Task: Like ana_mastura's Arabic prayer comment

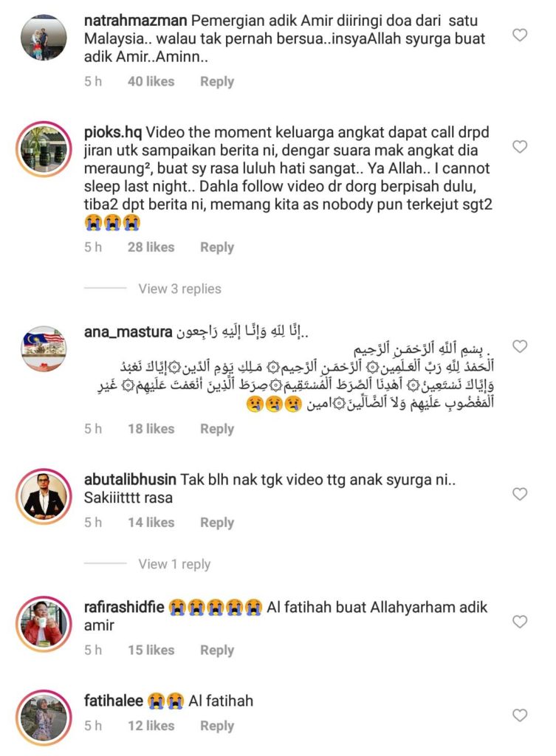Action: pyautogui.click(x=519, y=346)
